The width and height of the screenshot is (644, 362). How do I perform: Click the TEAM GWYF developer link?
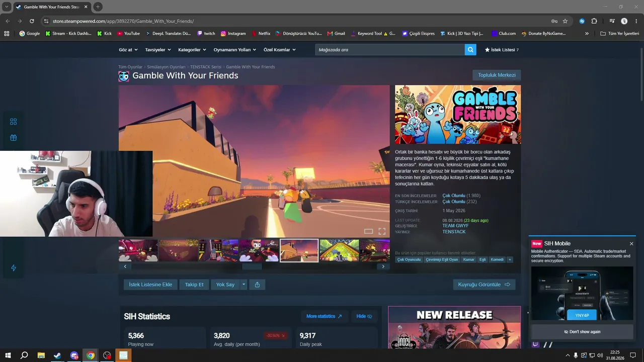[x=455, y=226]
